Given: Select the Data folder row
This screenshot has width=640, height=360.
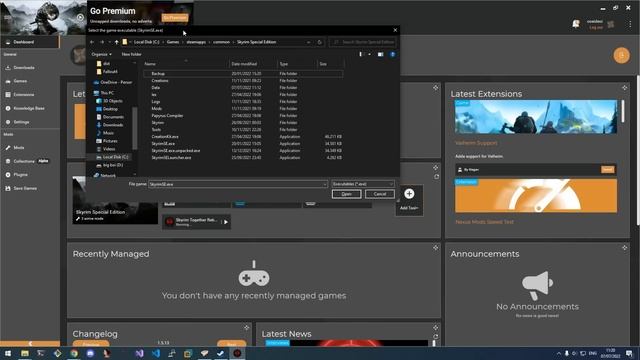Looking at the screenshot, I should 243,88.
